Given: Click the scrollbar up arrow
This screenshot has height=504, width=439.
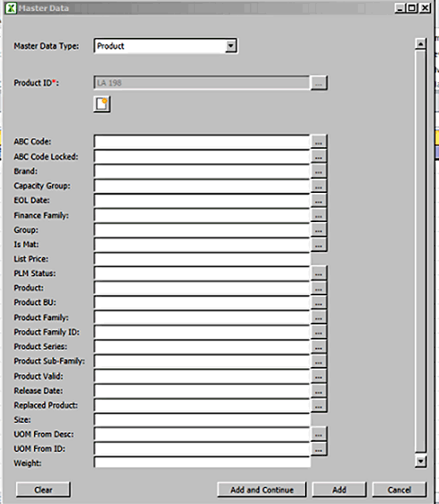Looking at the screenshot, I should 421,43.
